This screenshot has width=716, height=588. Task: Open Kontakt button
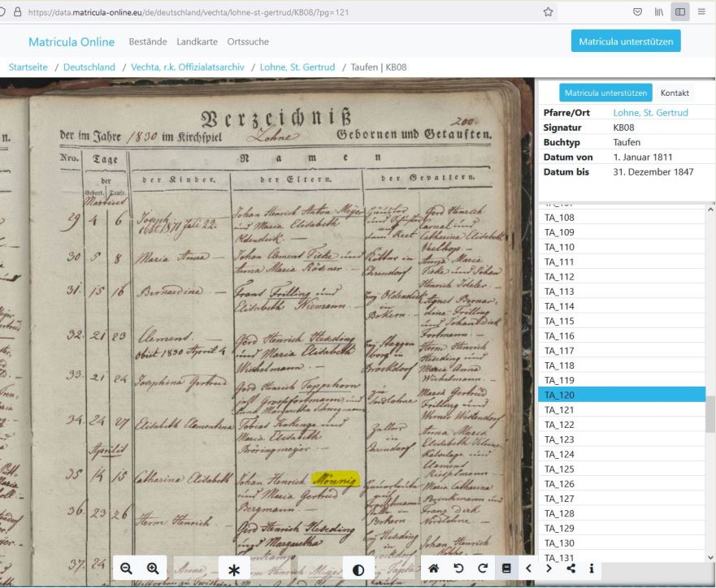pyautogui.click(x=675, y=93)
